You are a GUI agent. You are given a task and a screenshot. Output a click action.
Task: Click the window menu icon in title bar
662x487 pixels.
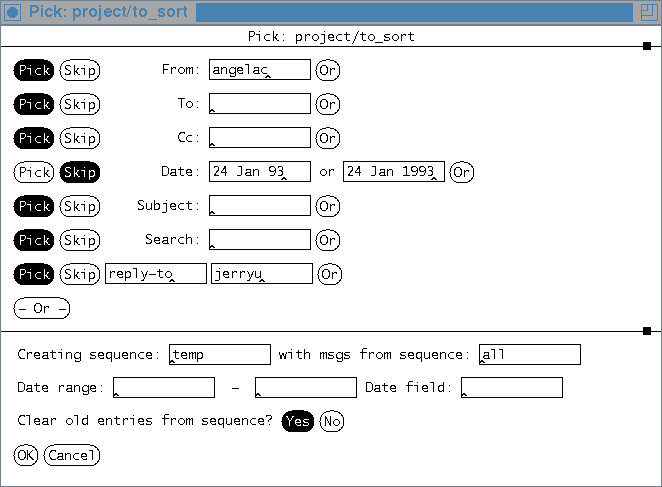(x=13, y=11)
